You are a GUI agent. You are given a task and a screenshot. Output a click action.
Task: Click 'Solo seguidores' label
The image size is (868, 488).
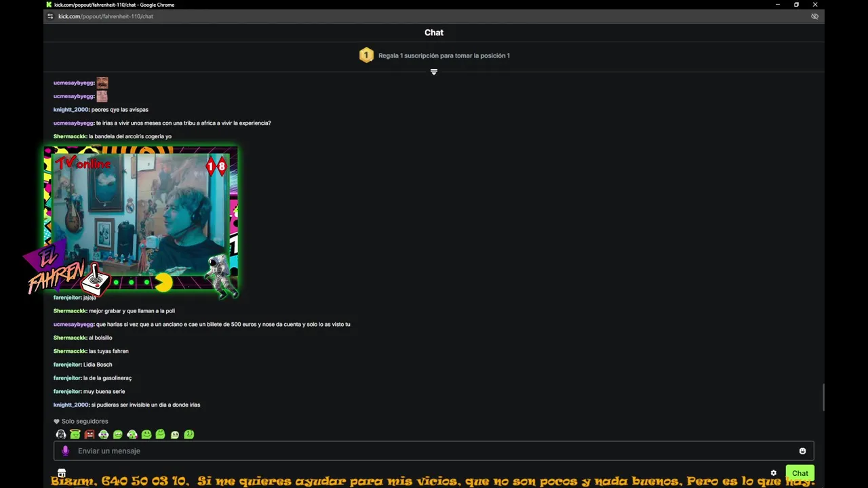click(x=85, y=422)
